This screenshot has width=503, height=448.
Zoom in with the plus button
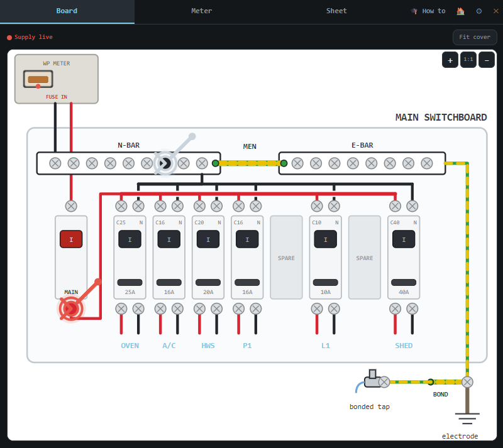tap(450, 60)
